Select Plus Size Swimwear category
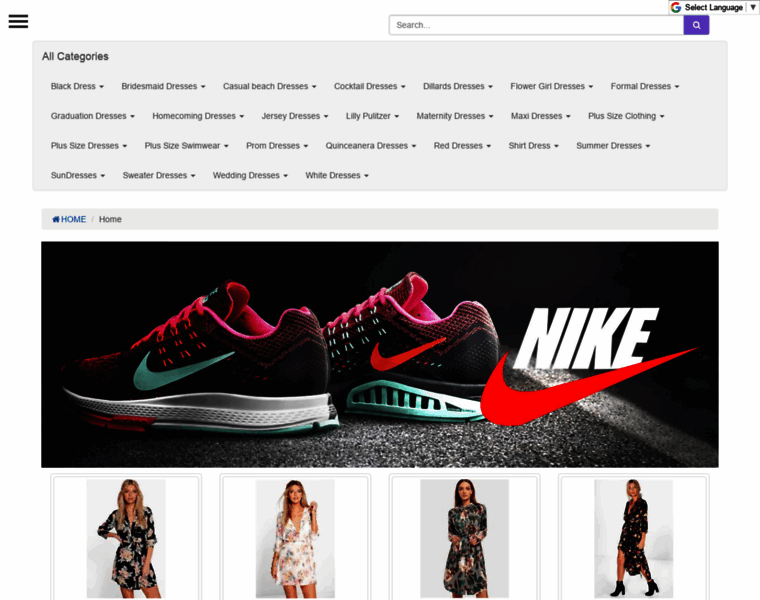760x600 pixels. click(186, 146)
